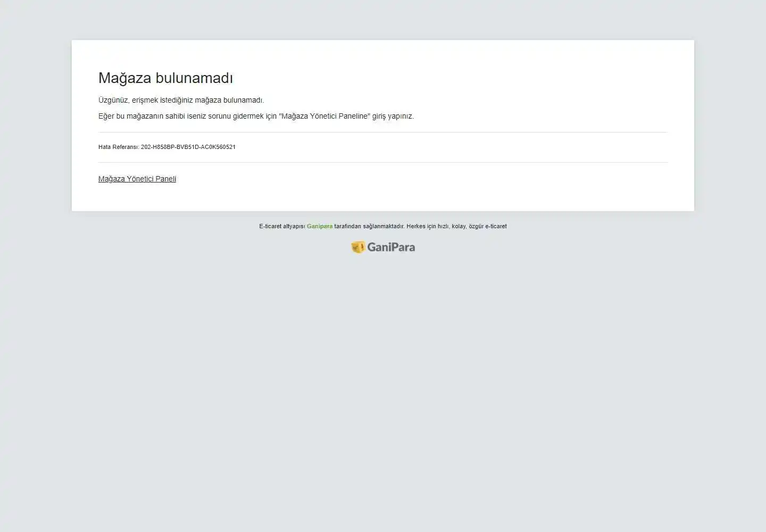766x532 pixels.
Task: Click the footer text "Herkes için hızlı, kolay, özgür e-ticaret"
Action: tap(456, 226)
